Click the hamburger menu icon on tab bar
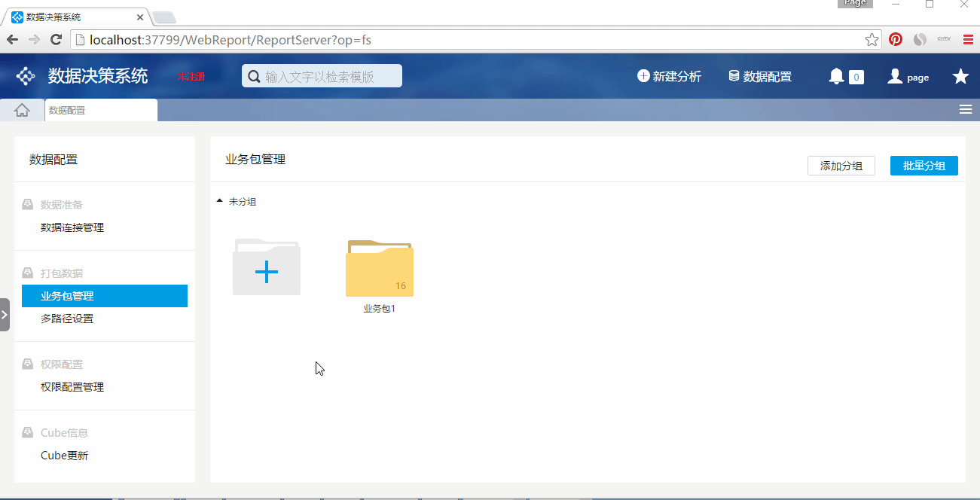The image size is (980, 500). [x=965, y=110]
